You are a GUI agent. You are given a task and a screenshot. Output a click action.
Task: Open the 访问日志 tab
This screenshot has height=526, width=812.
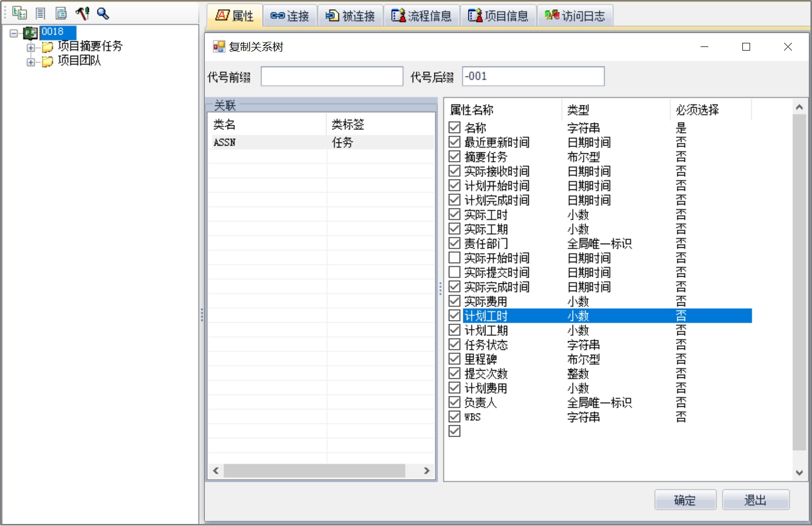pyautogui.click(x=575, y=15)
